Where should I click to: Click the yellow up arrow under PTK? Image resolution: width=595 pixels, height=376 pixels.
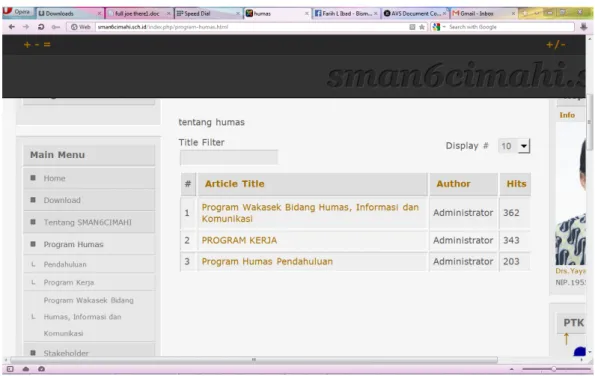click(566, 338)
